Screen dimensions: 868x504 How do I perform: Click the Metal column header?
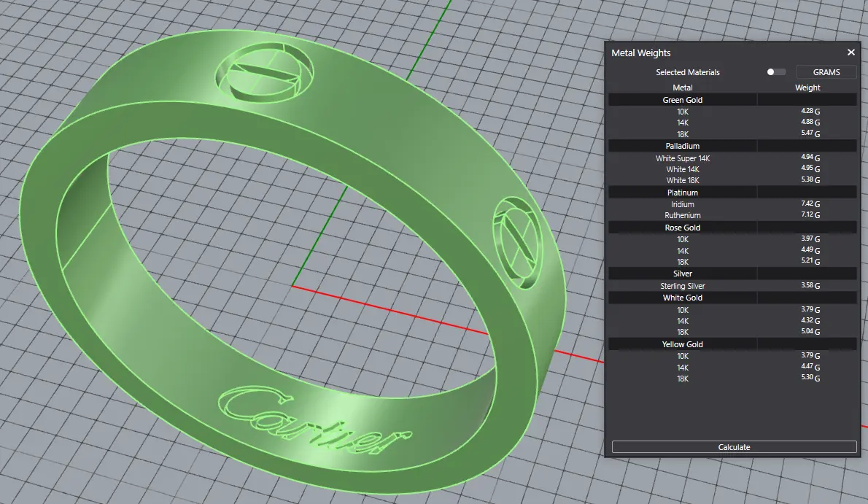(x=682, y=88)
